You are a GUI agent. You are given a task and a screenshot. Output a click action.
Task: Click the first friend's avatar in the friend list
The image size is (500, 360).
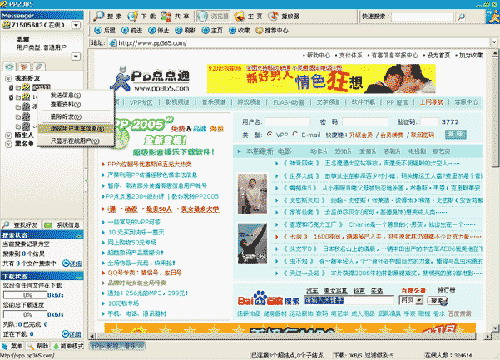click(x=26, y=88)
